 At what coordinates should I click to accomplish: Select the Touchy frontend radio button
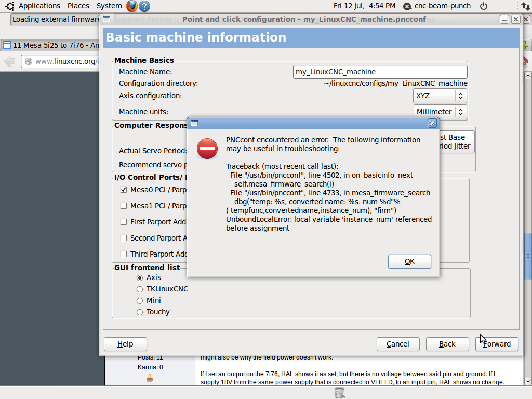point(139,312)
